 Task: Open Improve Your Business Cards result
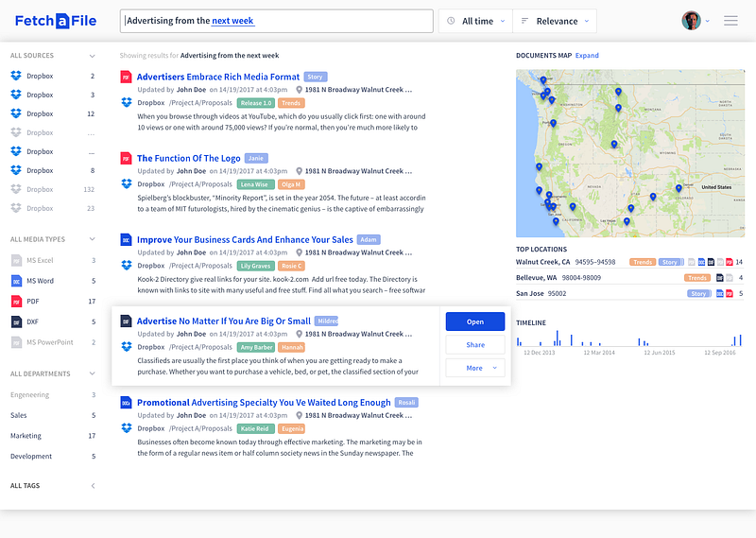(245, 240)
